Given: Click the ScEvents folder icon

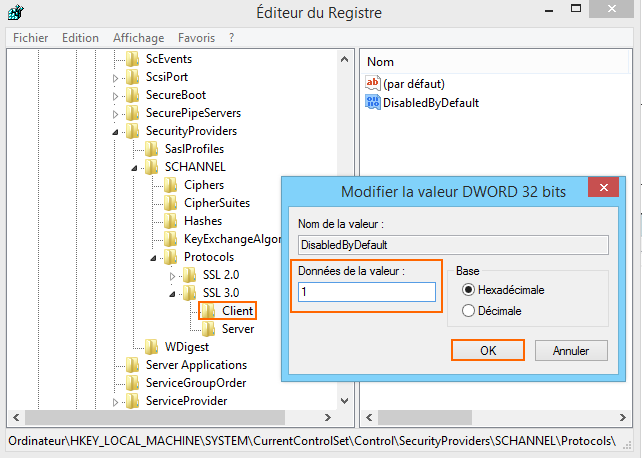Looking at the screenshot, I should (x=132, y=59).
